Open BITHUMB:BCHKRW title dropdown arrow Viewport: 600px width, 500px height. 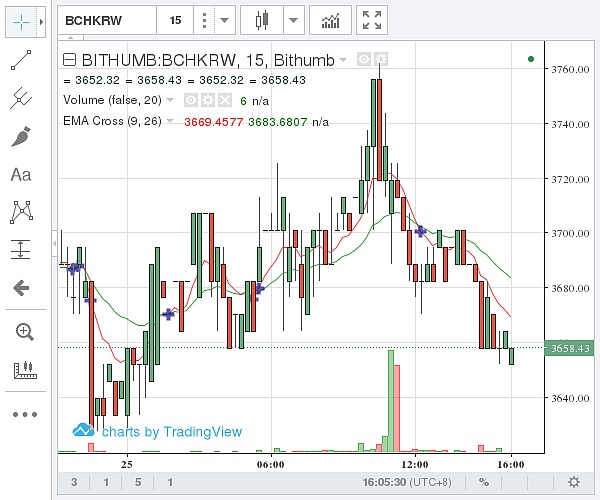click(343, 60)
